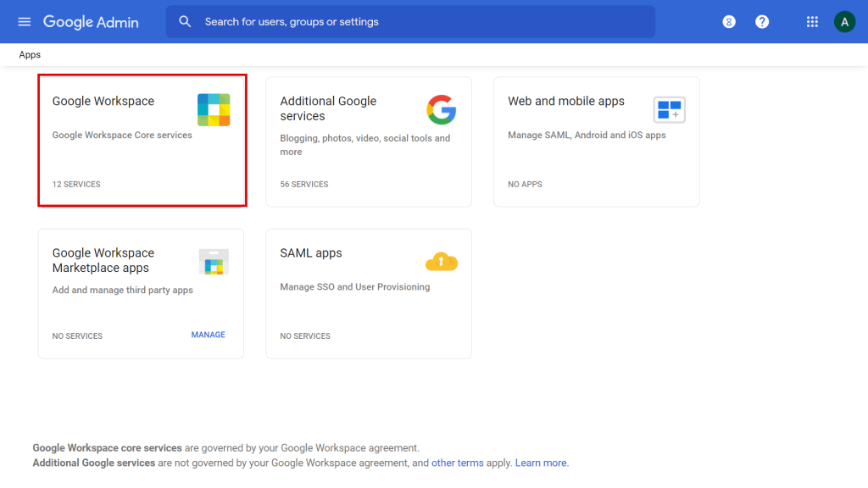Open the account avatar labeled A
Screen dimensions: 868x488
click(845, 21)
